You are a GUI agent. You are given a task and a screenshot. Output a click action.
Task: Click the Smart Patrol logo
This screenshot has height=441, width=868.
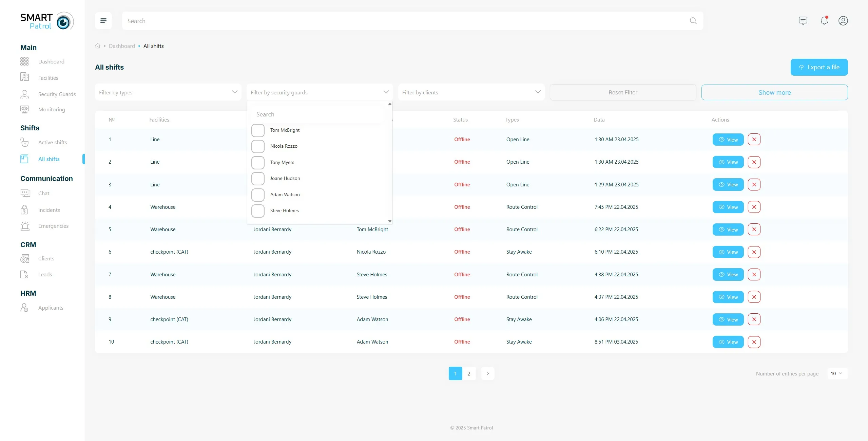tap(47, 21)
